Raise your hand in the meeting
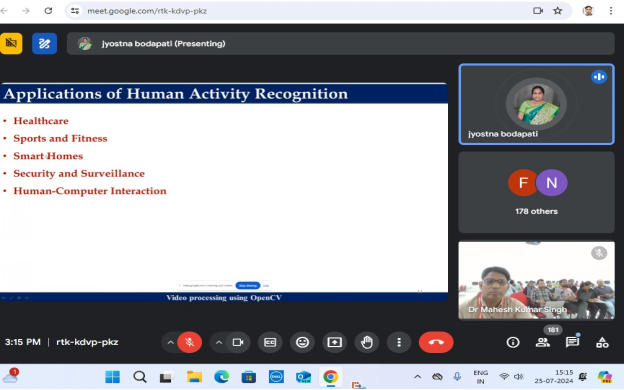This screenshot has height=390, width=624. coord(367,342)
